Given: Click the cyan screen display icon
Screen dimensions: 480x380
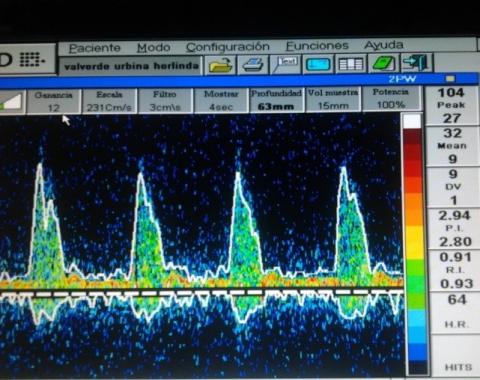Looking at the screenshot, I should click(318, 64).
